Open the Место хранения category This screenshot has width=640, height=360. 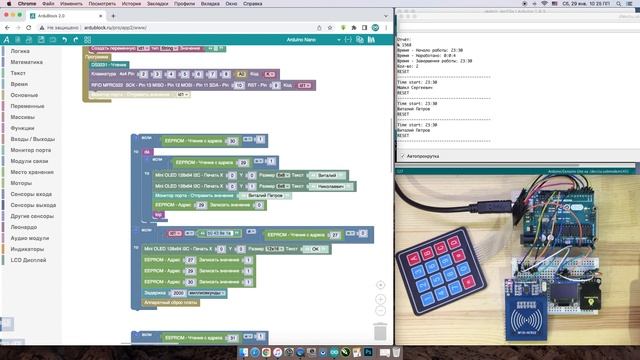[32, 172]
